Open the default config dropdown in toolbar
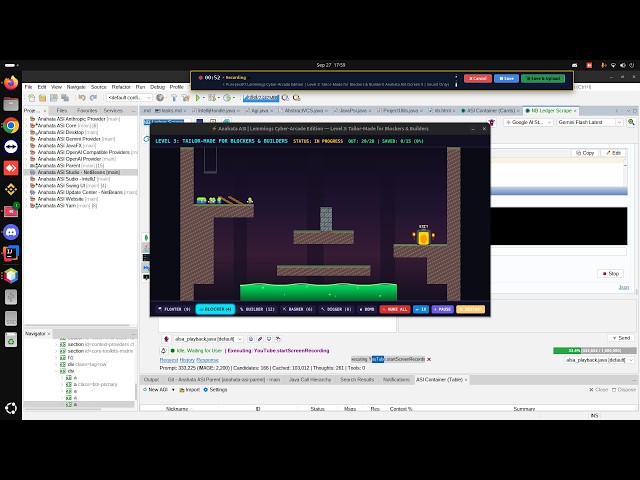 coord(129,98)
